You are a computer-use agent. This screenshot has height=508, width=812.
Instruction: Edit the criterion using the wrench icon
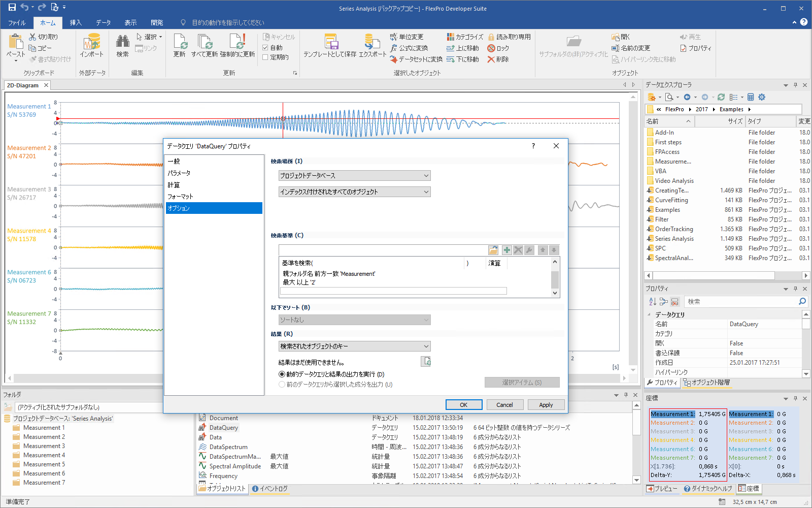[529, 250]
